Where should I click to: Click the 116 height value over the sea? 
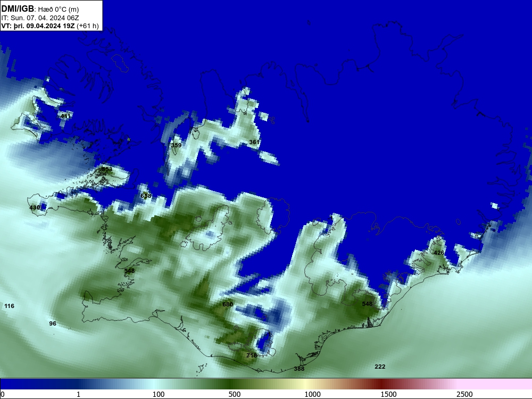tap(9, 306)
